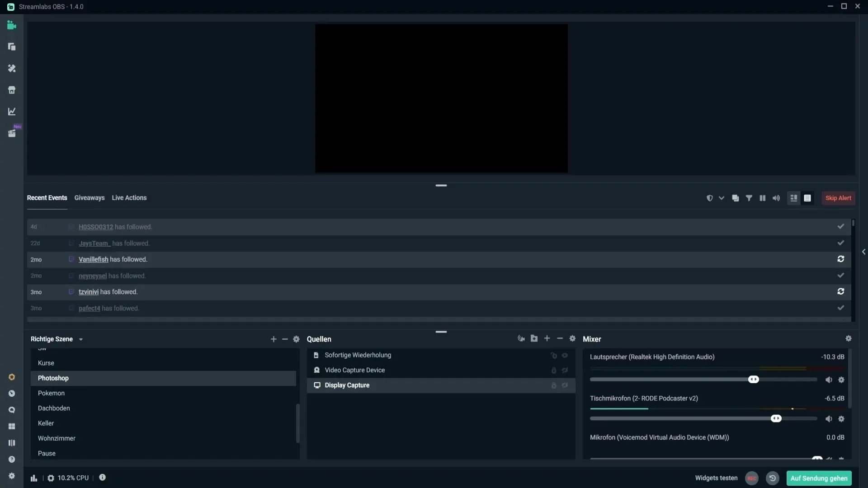868x488 pixels.
Task: Switch to the Giveaways tab
Action: click(x=90, y=198)
